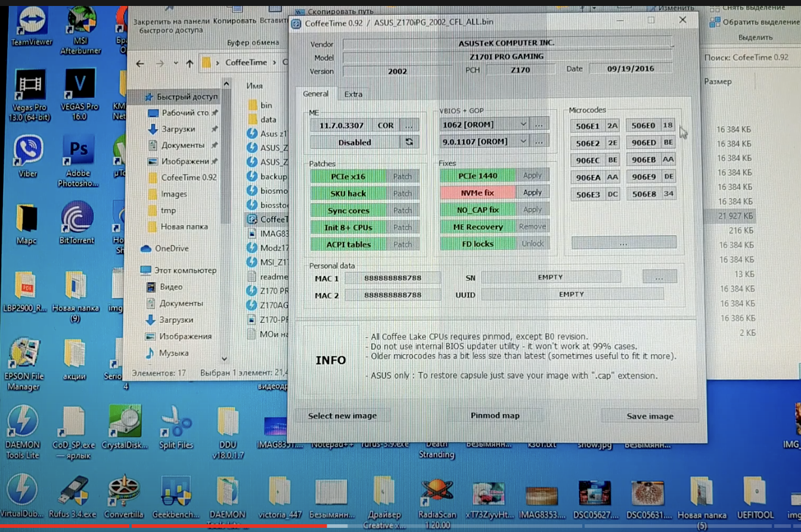Click Patch next to Sync cores
This screenshot has height=532, width=801.
click(402, 210)
